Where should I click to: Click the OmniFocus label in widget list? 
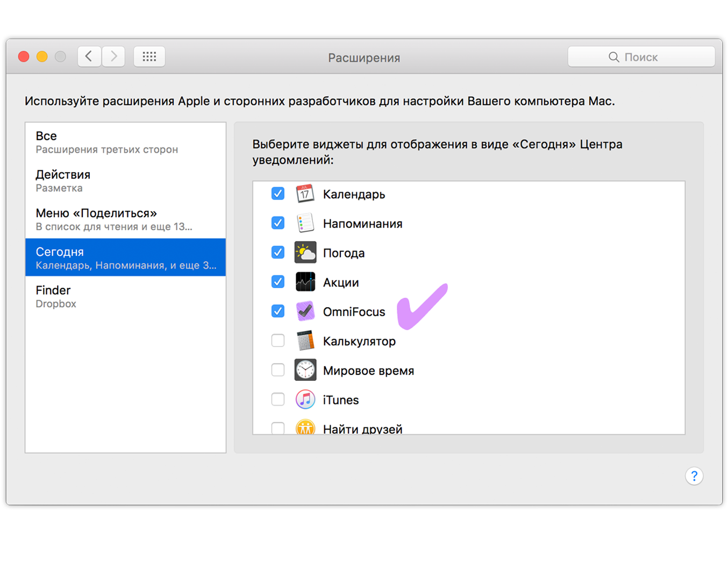coord(354,312)
